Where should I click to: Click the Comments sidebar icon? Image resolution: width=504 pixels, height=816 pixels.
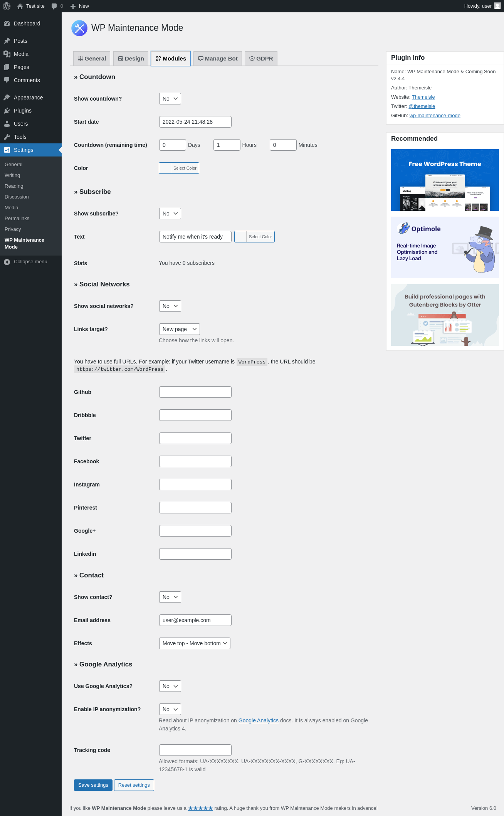[7, 80]
